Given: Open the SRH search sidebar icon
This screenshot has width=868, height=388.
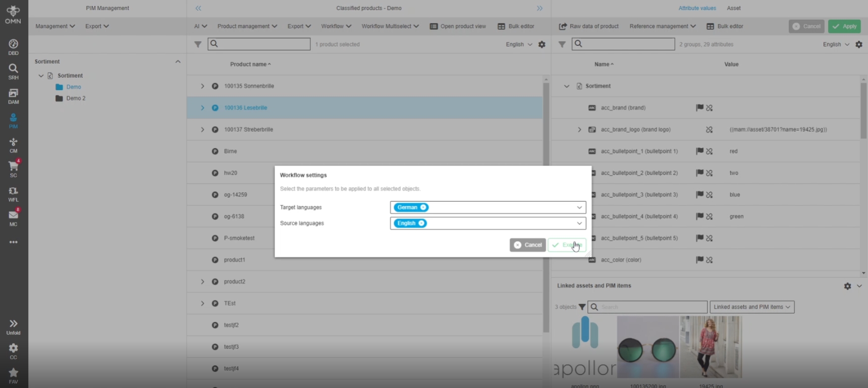Looking at the screenshot, I should click(14, 72).
